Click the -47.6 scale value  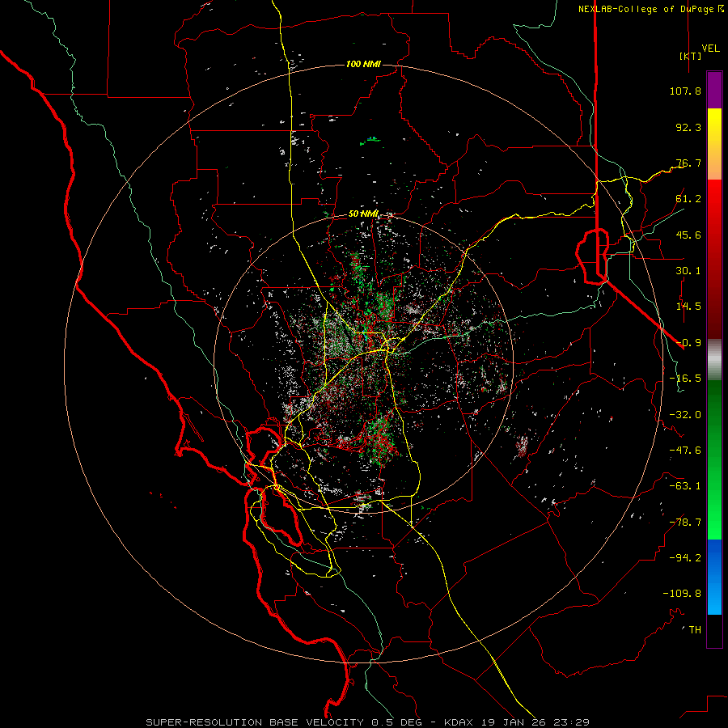point(685,451)
